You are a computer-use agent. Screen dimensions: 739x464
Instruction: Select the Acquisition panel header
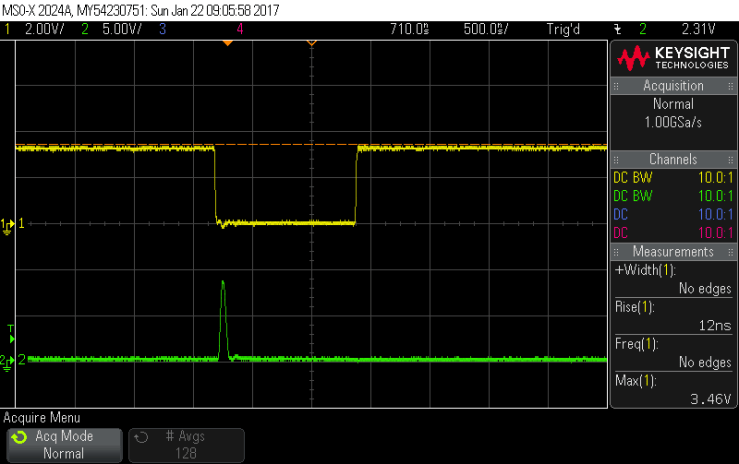click(673, 86)
